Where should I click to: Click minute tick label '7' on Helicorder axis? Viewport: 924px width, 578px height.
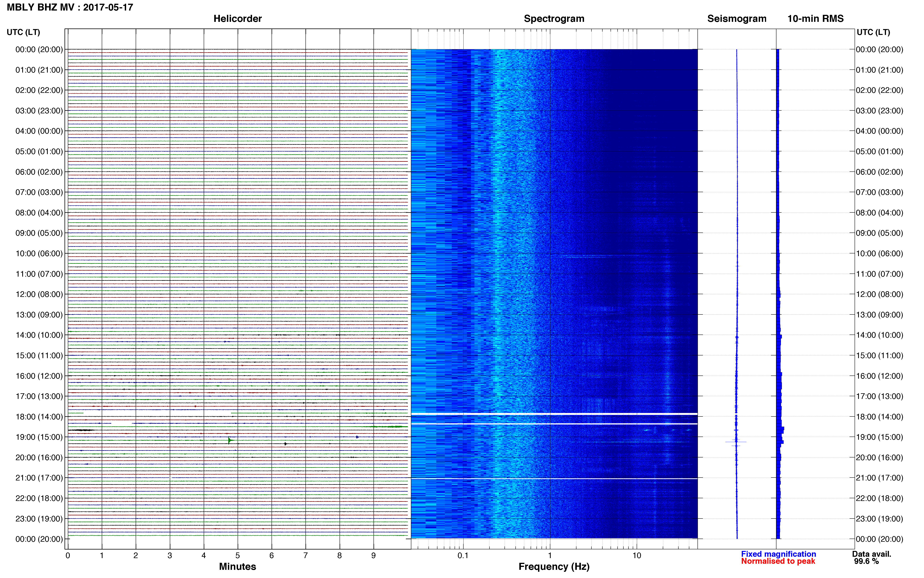click(306, 556)
